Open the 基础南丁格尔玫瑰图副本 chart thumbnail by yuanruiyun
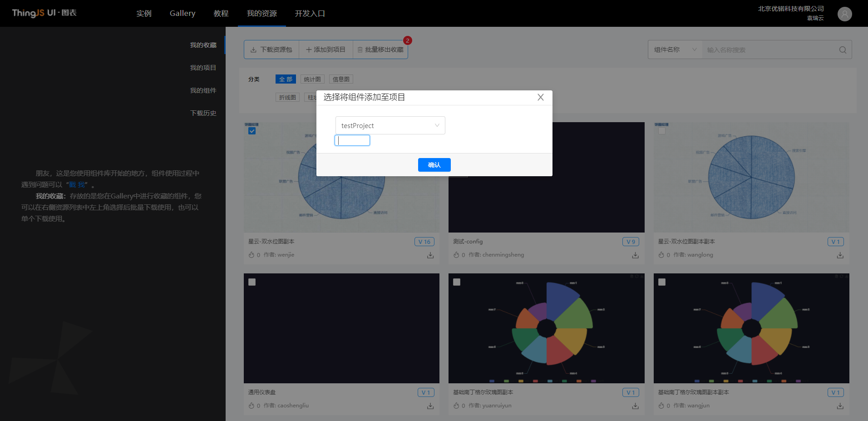The width and height of the screenshot is (868, 421). [547, 328]
